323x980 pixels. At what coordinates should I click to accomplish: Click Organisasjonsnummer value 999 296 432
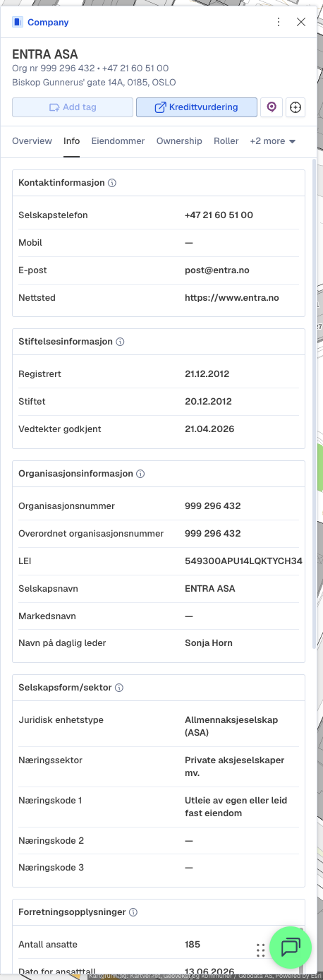tap(213, 506)
